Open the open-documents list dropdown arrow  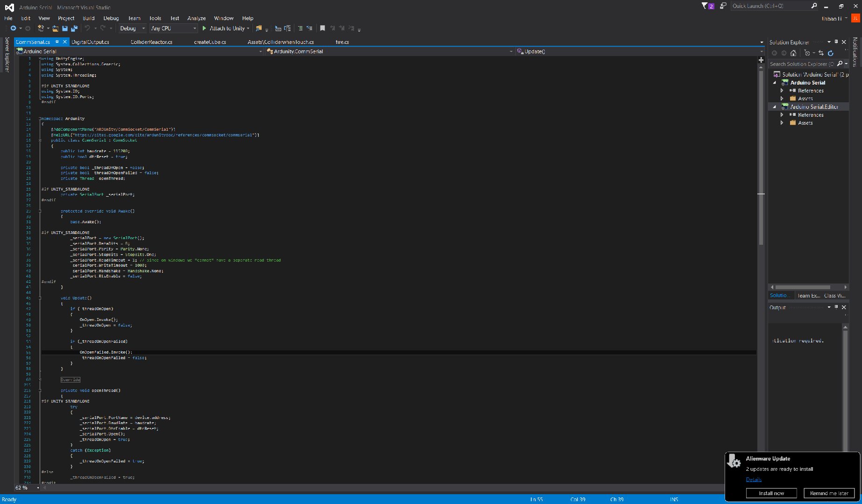[x=762, y=43]
